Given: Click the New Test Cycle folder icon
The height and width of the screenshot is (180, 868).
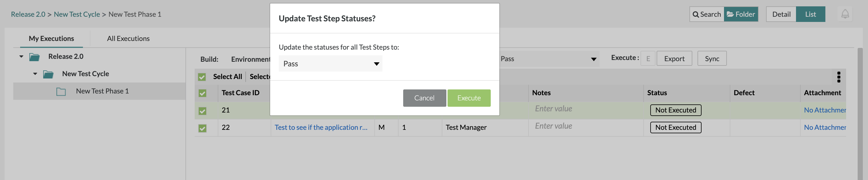Looking at the screenshot, I should click(x=48, y=74).
